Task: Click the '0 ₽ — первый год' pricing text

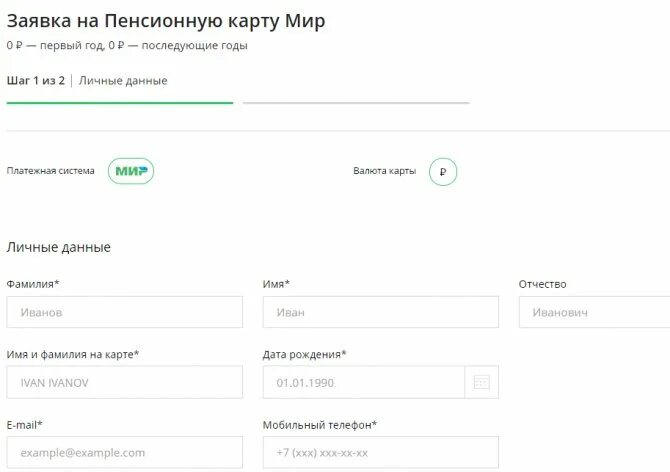Action: pyautogui.click(x=55, y=45)
